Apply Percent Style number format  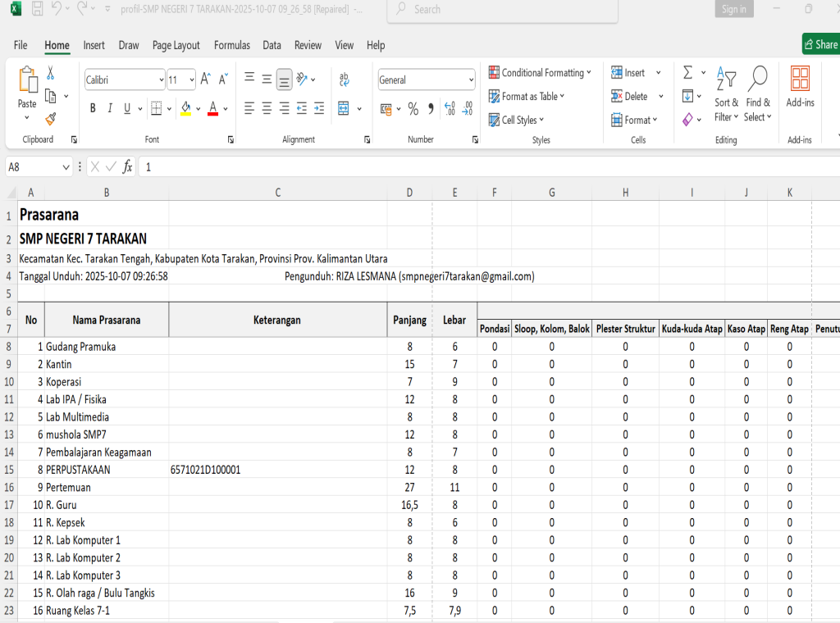tap(413, 109)
